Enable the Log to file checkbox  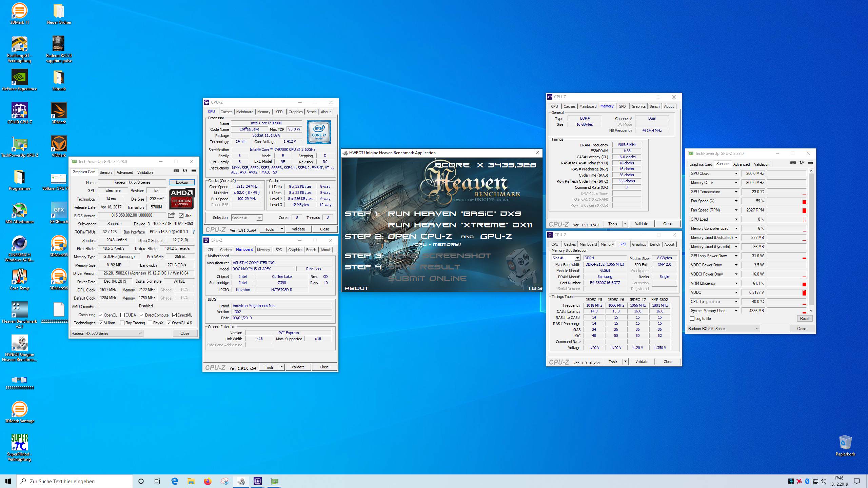click(x=692, y=319)
